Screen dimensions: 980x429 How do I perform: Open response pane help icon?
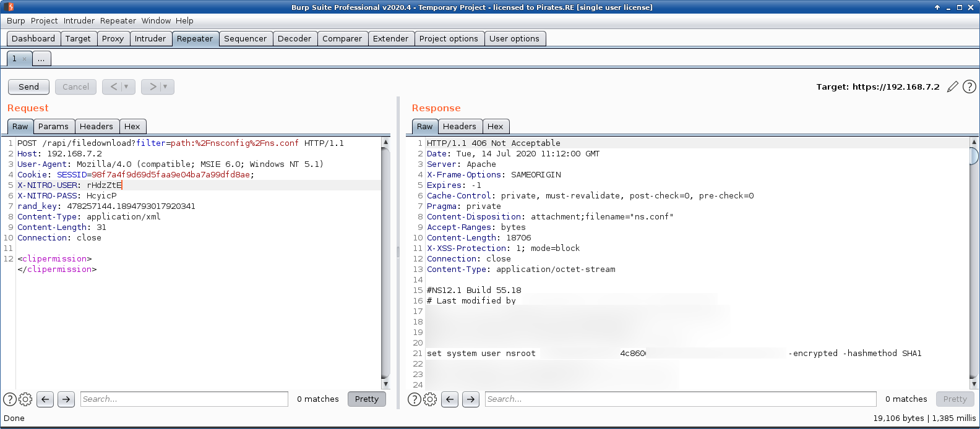pyautogui.click(x=415, y=399)
